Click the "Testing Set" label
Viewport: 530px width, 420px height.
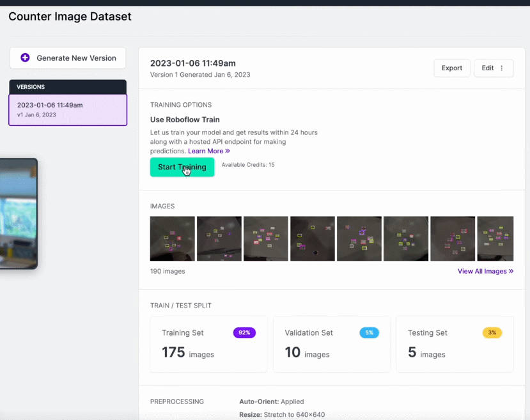[x=428, y=333]
